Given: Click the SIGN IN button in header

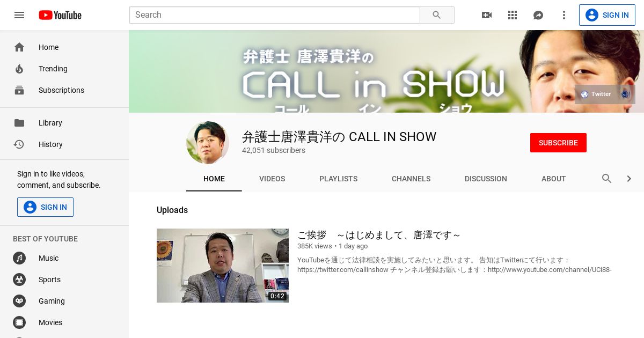Looking at the screenshot, I should click(607, 15).
